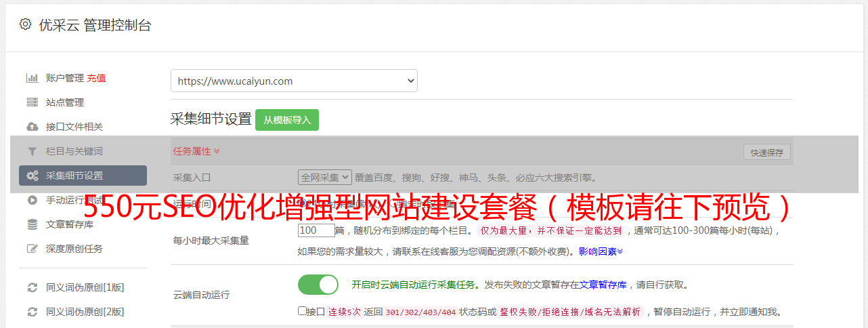Select 采集细节设置 in the sidebar
The width and height of the screenshot is (868, 328).
83,176
